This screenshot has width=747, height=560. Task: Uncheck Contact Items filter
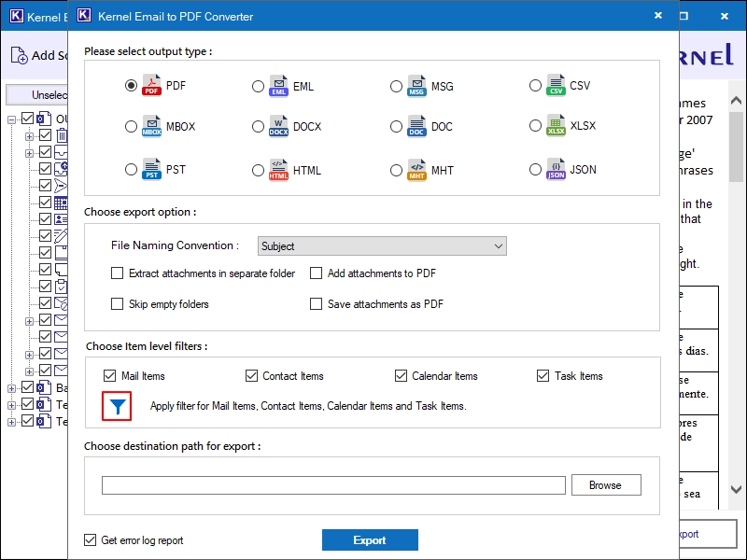coord(251,376)
